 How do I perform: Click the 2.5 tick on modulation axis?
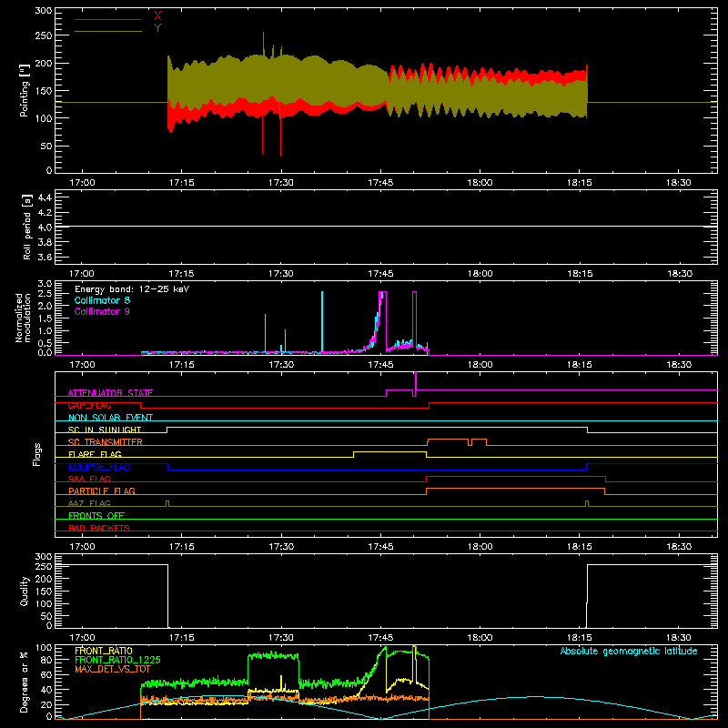click(x=45, y=293)
